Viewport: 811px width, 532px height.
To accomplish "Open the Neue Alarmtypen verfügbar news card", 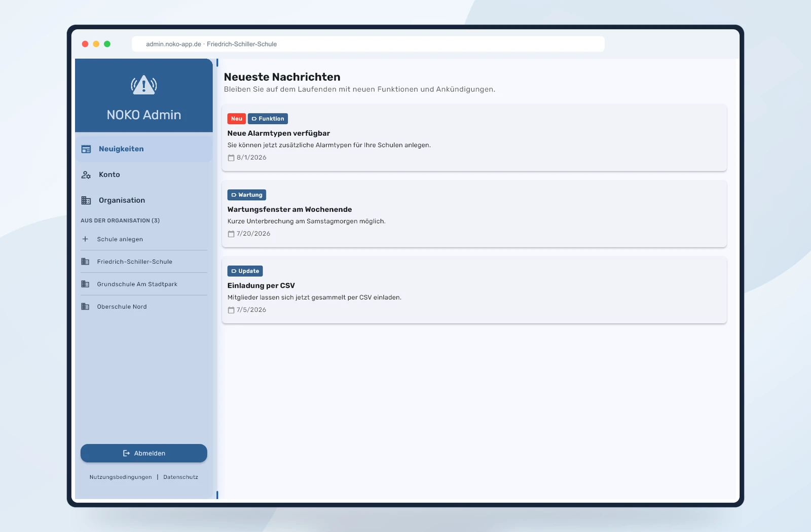I will [x=474, y=138].
